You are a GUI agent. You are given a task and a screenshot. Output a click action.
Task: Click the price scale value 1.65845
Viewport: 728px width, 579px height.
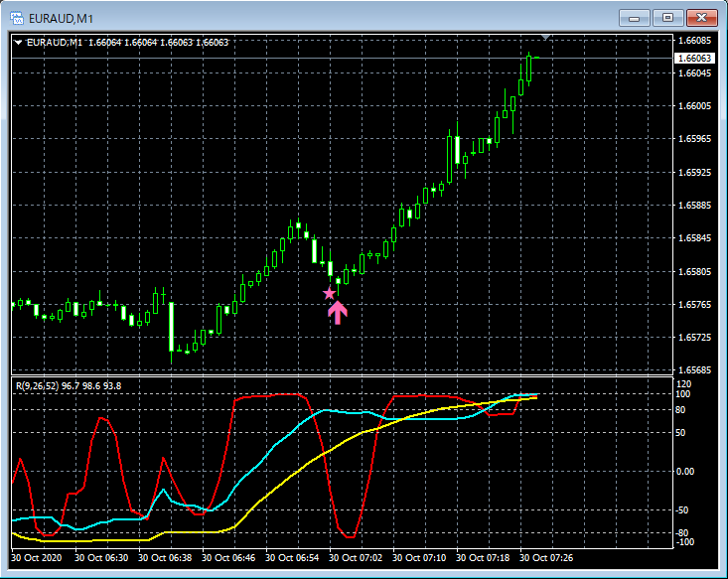pos(694,238)
